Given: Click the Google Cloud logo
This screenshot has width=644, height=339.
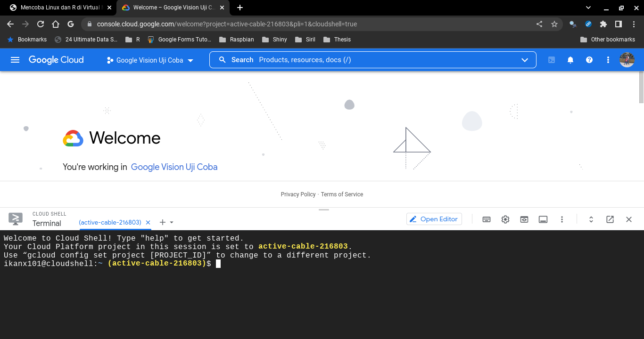Looking at the screenshot, I should (x=56, y=60).
